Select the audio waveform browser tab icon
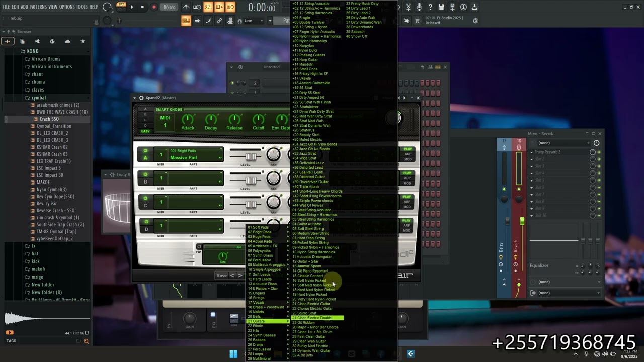This screenshot has height=362, width=644. 7,41
